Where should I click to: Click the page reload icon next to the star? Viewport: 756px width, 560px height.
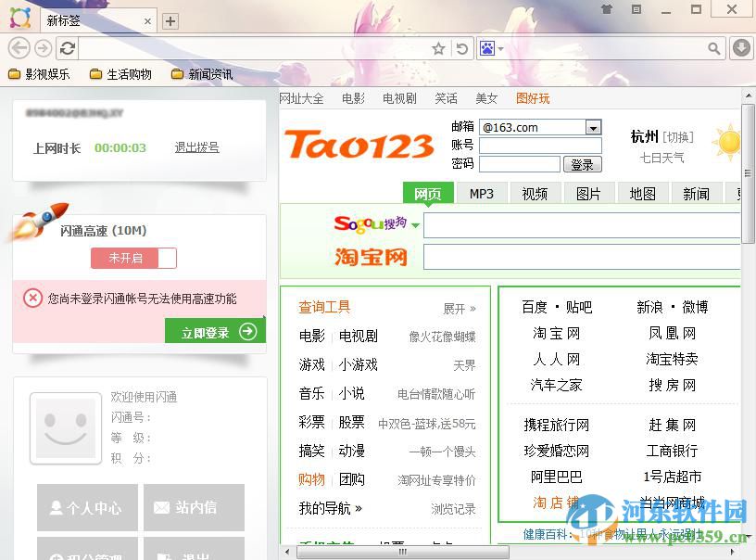point(461,47)
